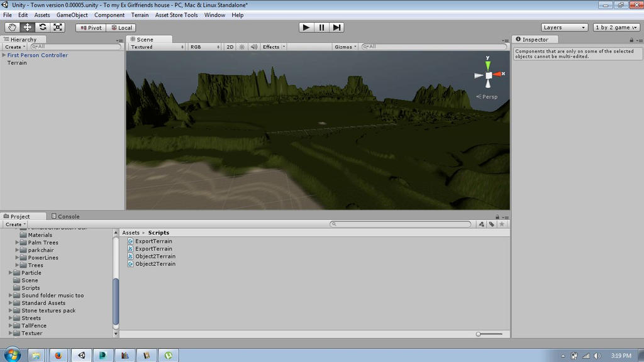
Task: Toggle Local handle rotation
Action: pos(121,28)
